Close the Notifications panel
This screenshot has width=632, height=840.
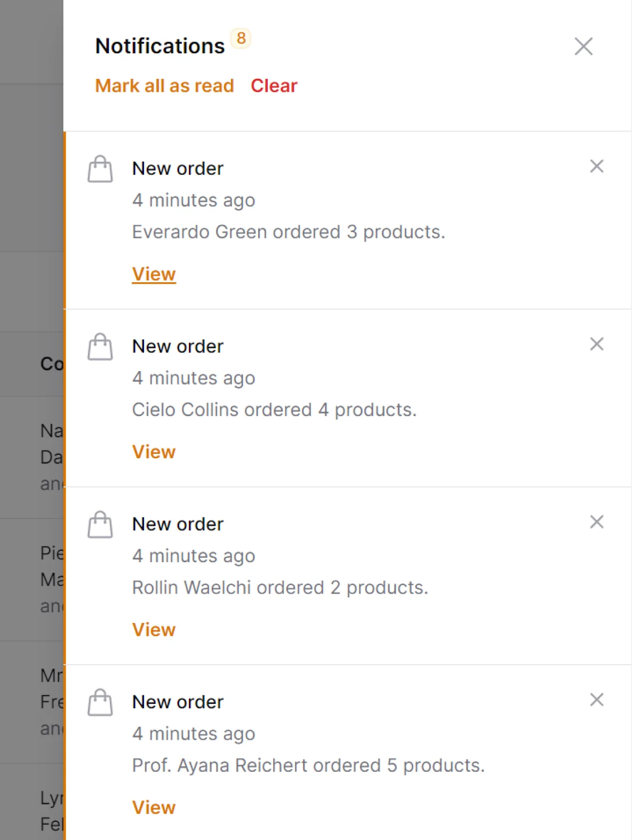point(583,46)
